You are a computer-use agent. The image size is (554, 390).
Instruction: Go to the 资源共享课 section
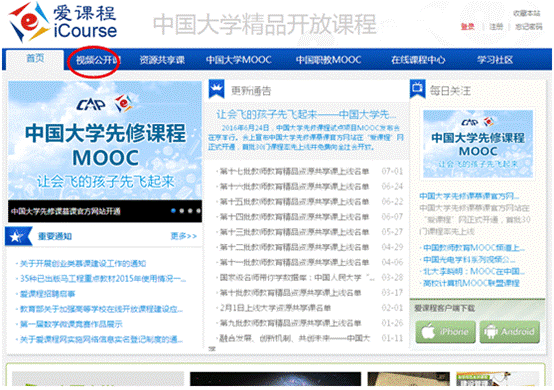click(162, 60)
